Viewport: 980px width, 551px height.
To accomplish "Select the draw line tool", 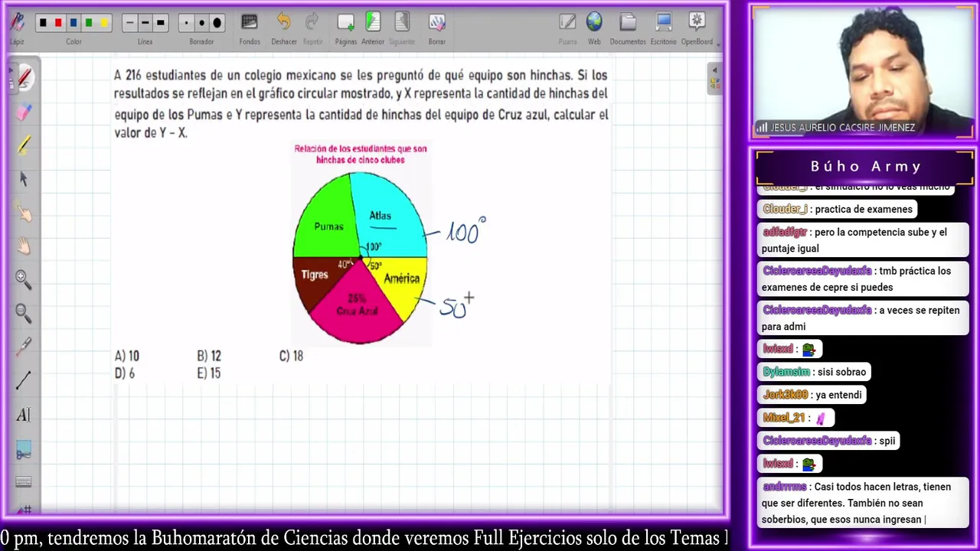I will (x=24, y=380).
